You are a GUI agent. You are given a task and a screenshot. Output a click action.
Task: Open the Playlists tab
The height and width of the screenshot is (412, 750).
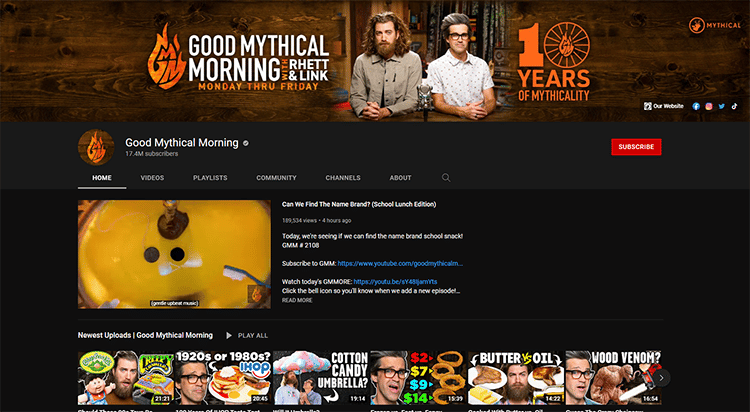pyautogui.click(x=210, y=178)
